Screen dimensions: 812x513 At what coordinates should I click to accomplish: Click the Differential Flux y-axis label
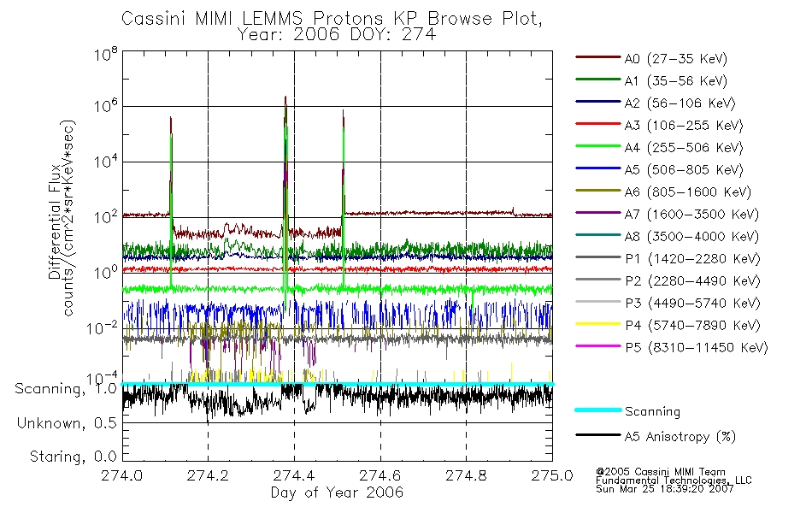55,221
